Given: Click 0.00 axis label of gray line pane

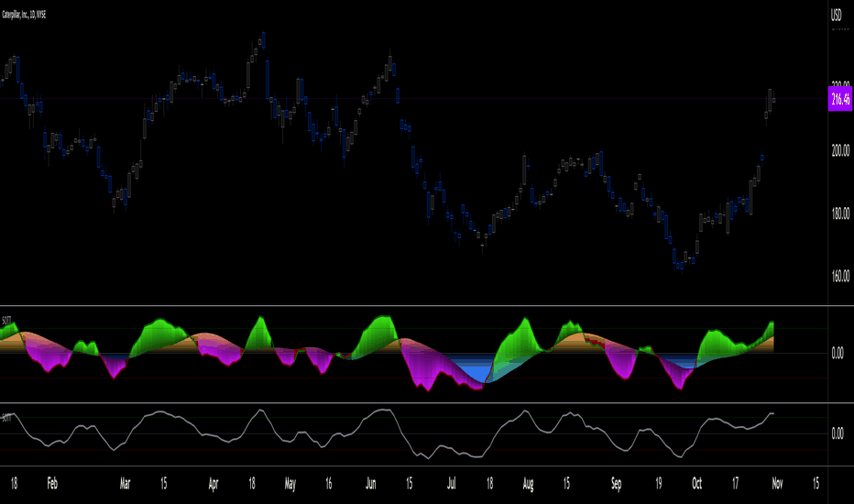Looking at the screenshot, I should tap(838, 433).
